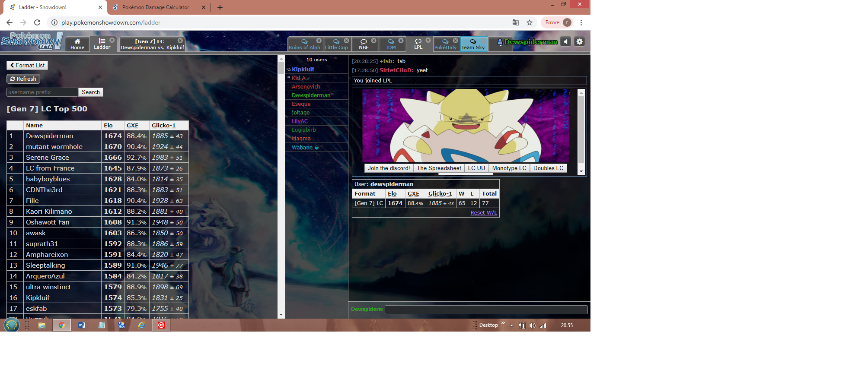The image size is (868, 373).
Task: Click the room intro scrollbar down arrow
Action: (581, 171)
